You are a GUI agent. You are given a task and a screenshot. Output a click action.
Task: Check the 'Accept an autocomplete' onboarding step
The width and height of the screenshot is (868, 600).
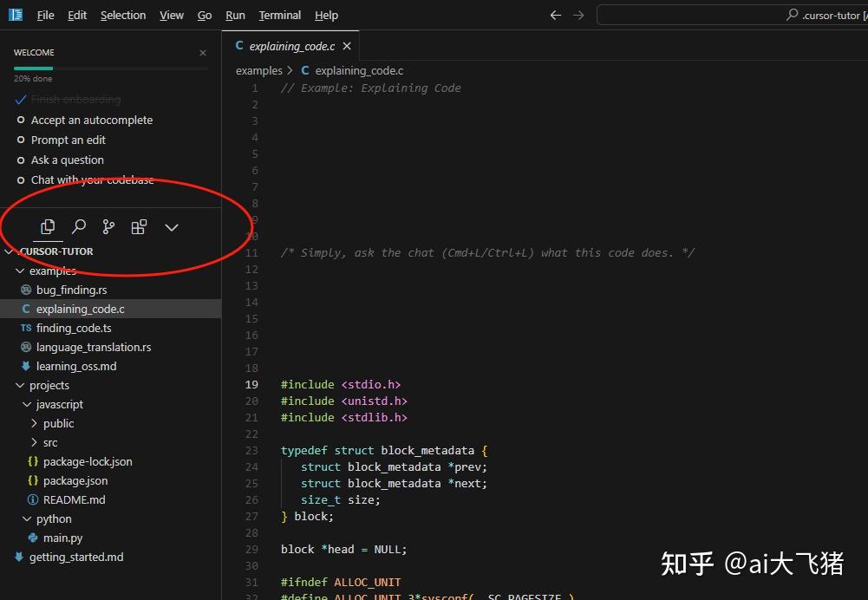pyautogui.click(x=21, y=120)
